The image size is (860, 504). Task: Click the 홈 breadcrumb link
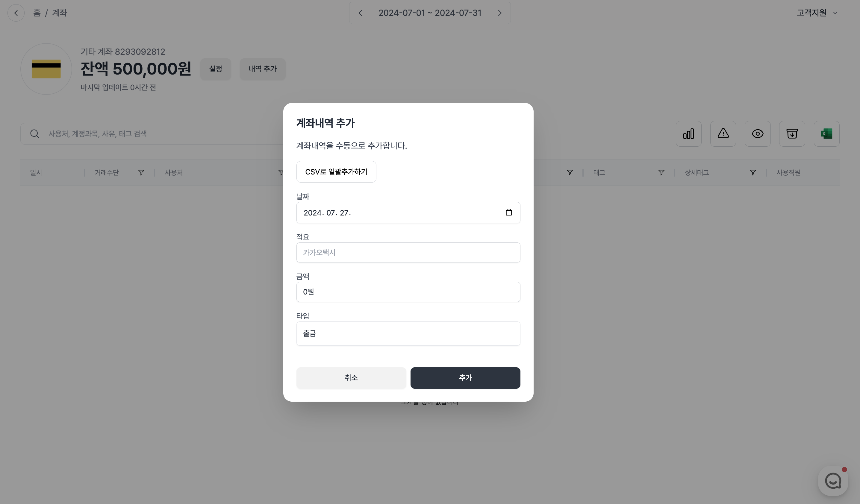click(x=37, y=13)
